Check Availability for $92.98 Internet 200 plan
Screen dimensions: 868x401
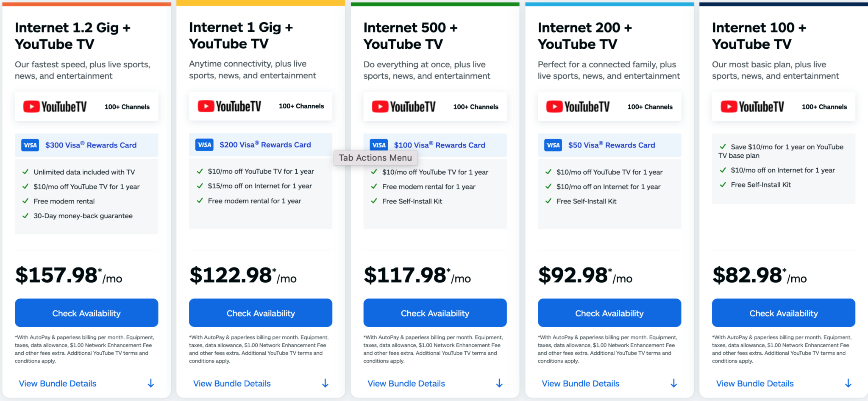(x=609, y=313)
